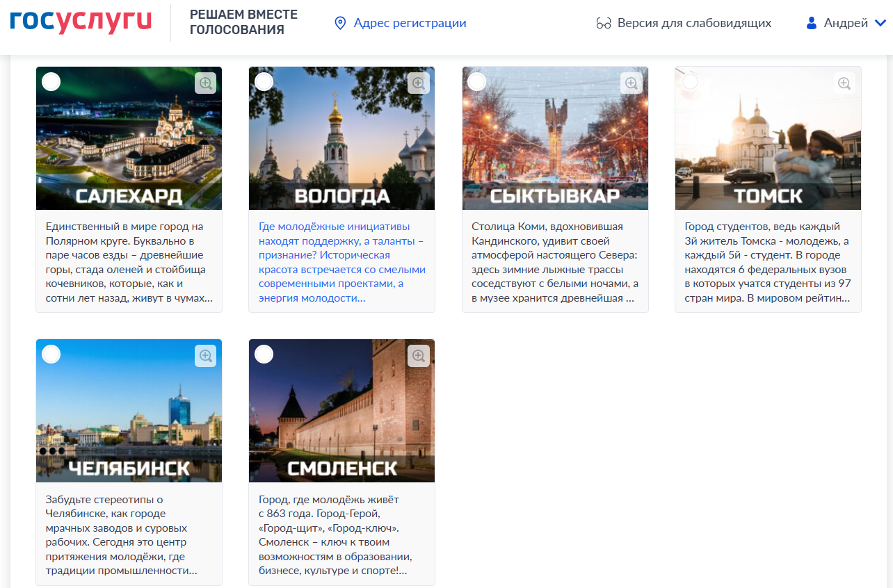This screenshot has width=893, height=588.
Task: Zoom the Vologda photo with the magnifier icon
Action: 418,83
